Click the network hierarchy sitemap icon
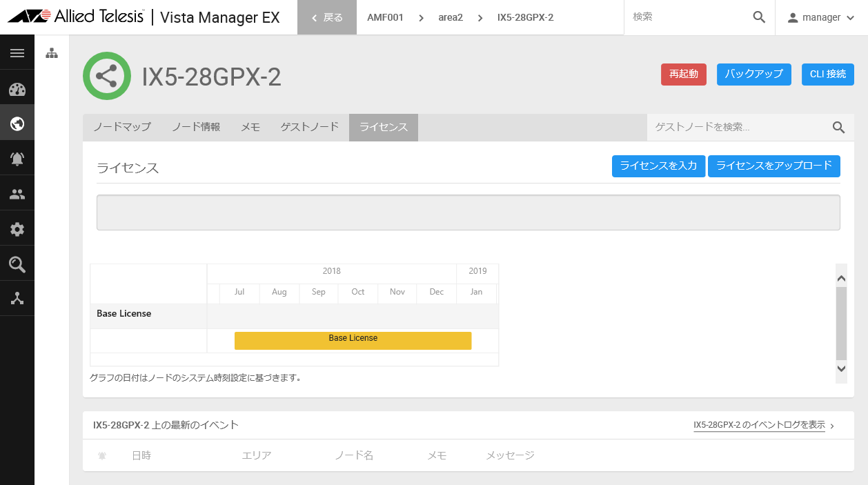868x485 pixels. 52,52
